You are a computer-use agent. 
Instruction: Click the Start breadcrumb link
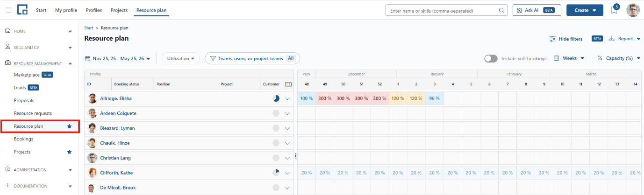(x=89, y=28)
